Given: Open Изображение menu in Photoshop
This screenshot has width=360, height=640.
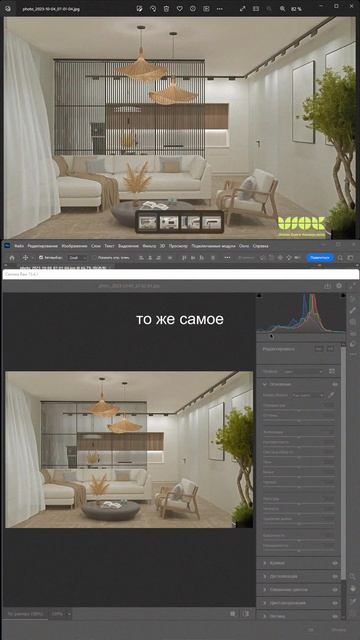Looking at the screenshot, I should pos(74,246).
